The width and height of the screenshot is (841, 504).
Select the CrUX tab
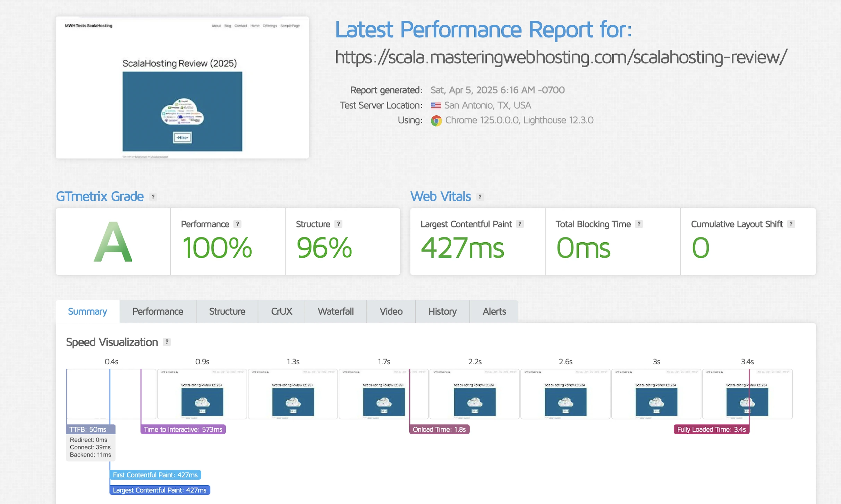(281, 311)
